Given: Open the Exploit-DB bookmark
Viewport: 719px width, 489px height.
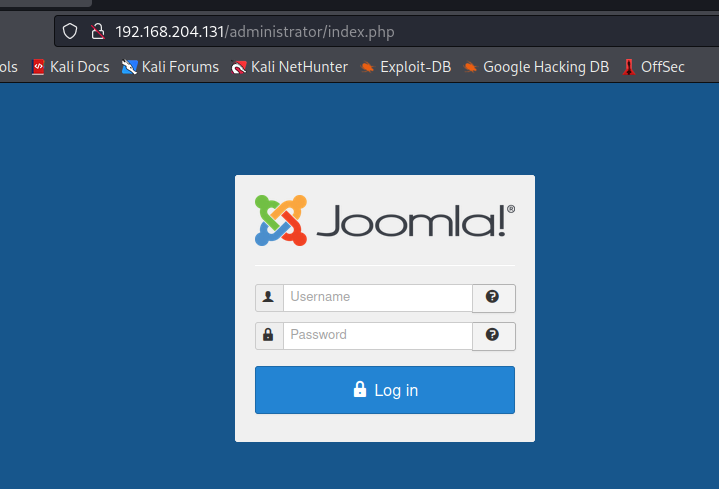Looking at the screenshot, I should pos(405,67).
